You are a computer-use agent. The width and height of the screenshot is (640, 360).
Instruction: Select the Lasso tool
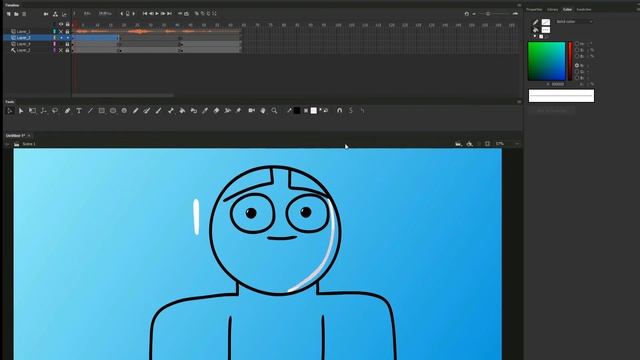[x=55, y=111]
